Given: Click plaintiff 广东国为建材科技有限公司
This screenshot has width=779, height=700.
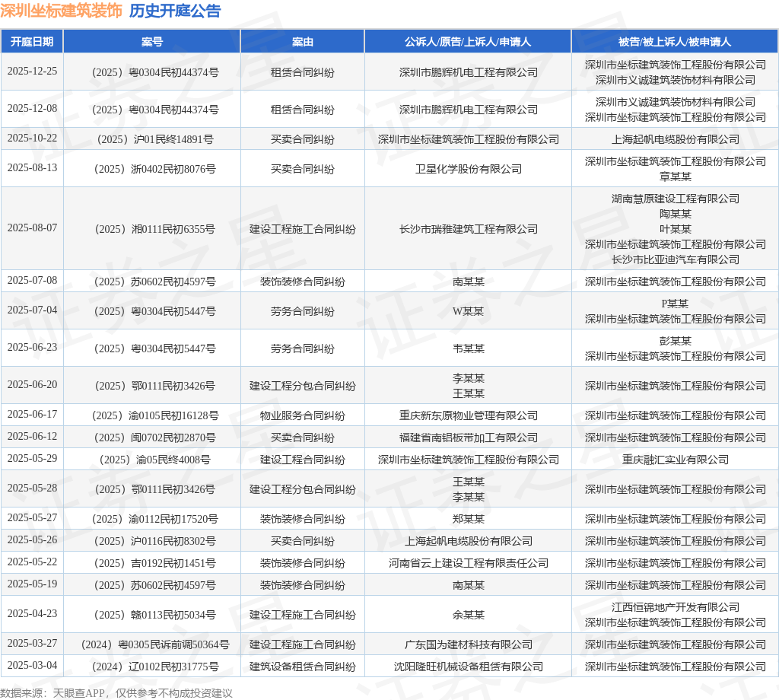Looking at the screenshot, I should coord(469,645).
